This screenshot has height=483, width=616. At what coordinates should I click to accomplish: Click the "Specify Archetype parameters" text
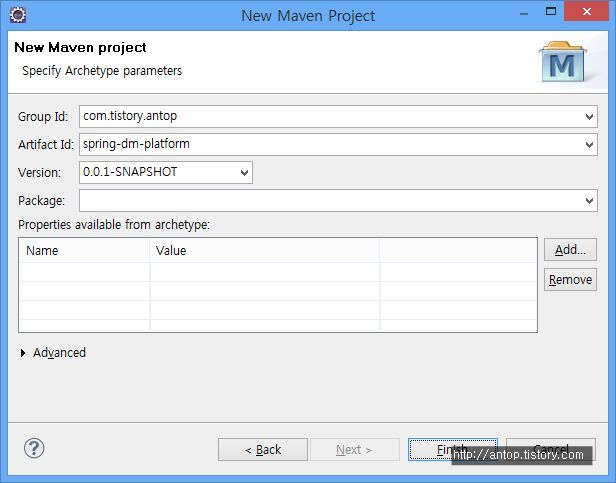102,71
